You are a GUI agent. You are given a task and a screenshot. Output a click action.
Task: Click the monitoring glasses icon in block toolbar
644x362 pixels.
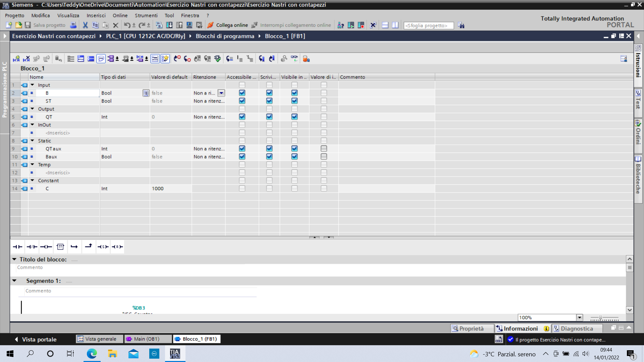(x=294, y=59)
